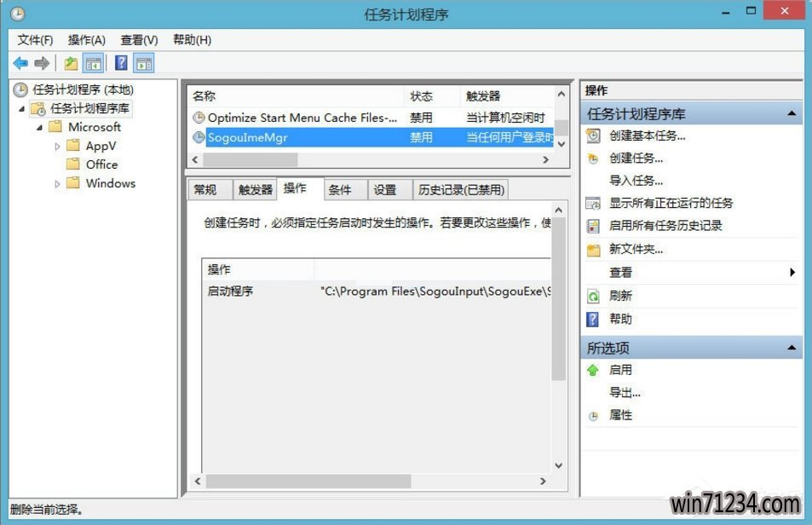Click 显示所有正在运行的任务 action

click(x=671, y=203)
